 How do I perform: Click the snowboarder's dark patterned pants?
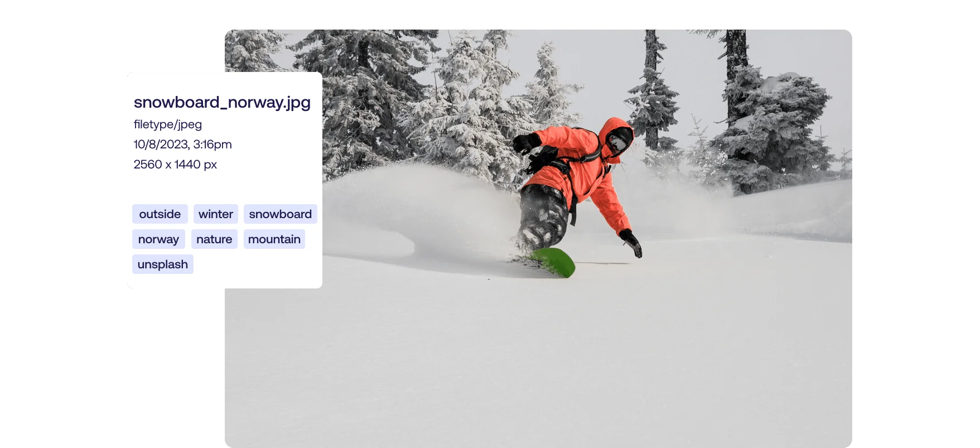542,215
